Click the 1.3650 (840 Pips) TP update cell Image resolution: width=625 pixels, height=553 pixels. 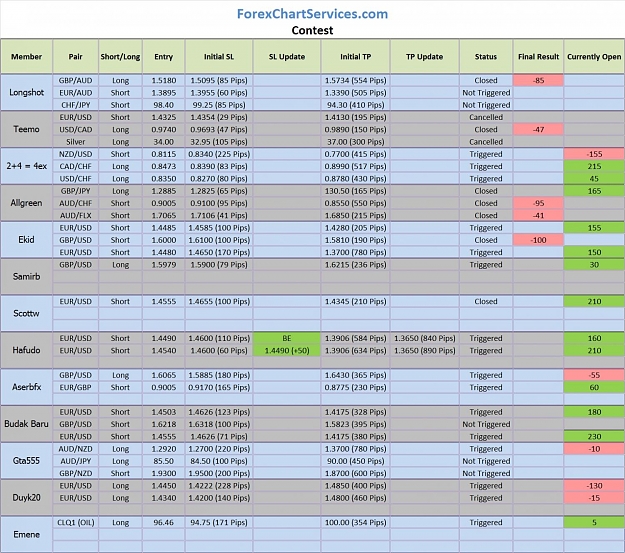click(x=425, y=338)
